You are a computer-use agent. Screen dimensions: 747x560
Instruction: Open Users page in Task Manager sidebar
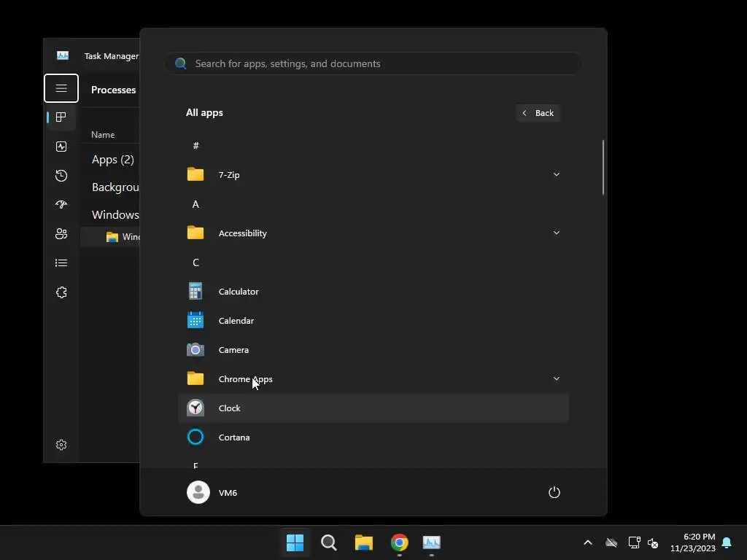tap(61, 234)
